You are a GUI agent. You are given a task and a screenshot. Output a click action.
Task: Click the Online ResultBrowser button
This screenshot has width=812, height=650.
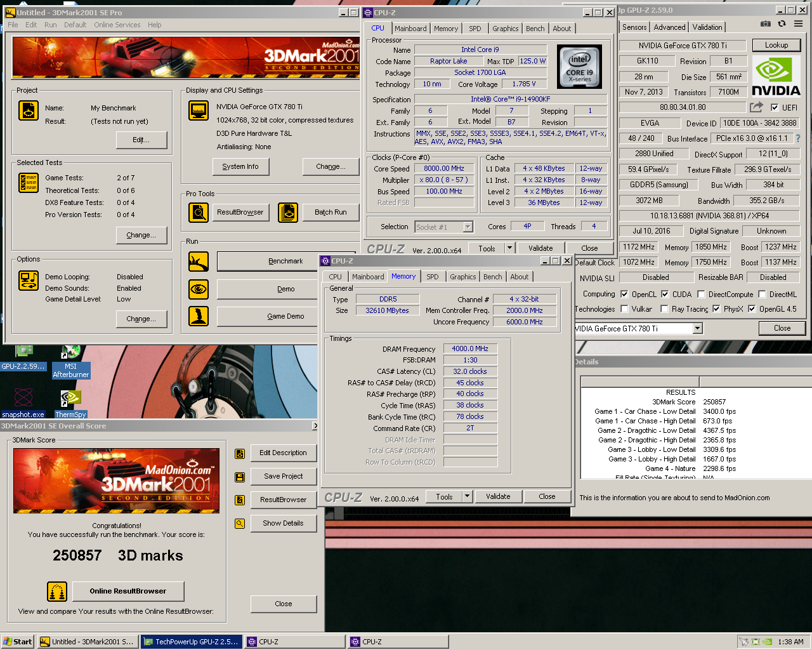[128, 591]
